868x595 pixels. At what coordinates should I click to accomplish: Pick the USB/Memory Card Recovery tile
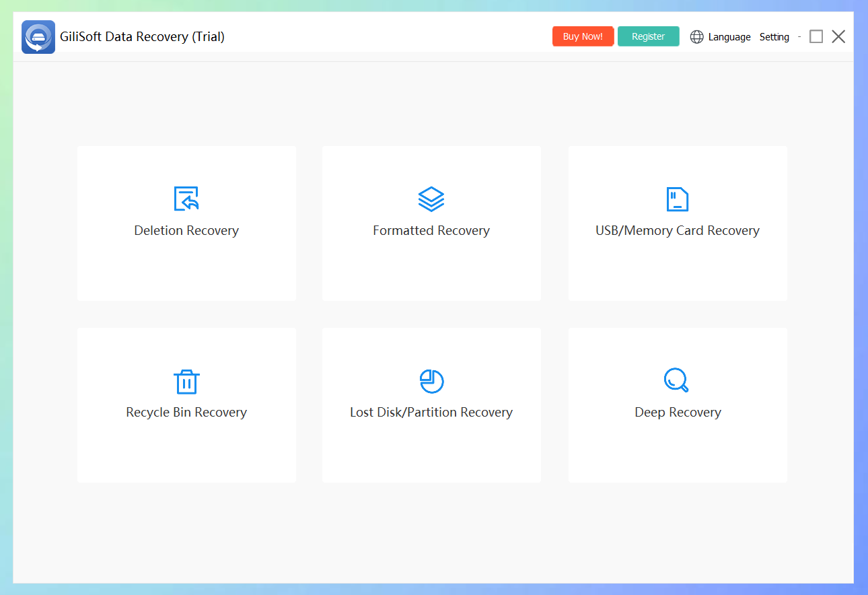pyautogui.click(x=678, y=223)
